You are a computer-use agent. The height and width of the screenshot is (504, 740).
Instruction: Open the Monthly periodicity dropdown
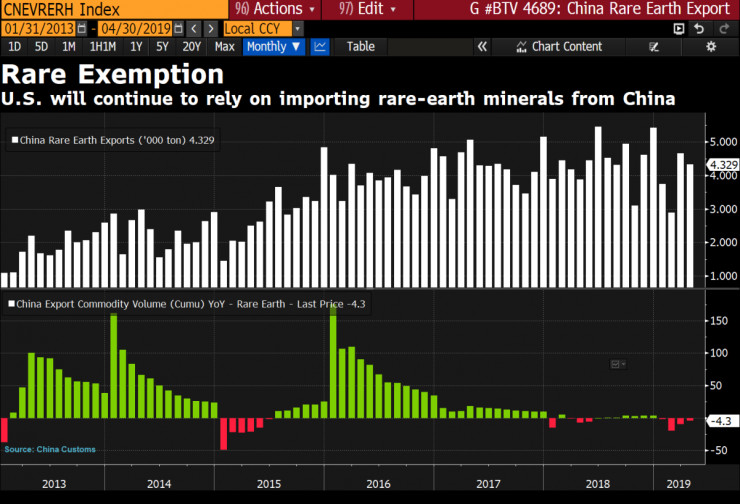(274, 46)
